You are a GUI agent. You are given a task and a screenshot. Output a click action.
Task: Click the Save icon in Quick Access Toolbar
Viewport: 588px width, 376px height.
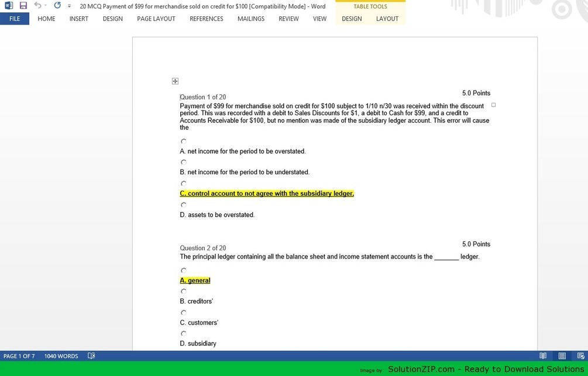23,6
